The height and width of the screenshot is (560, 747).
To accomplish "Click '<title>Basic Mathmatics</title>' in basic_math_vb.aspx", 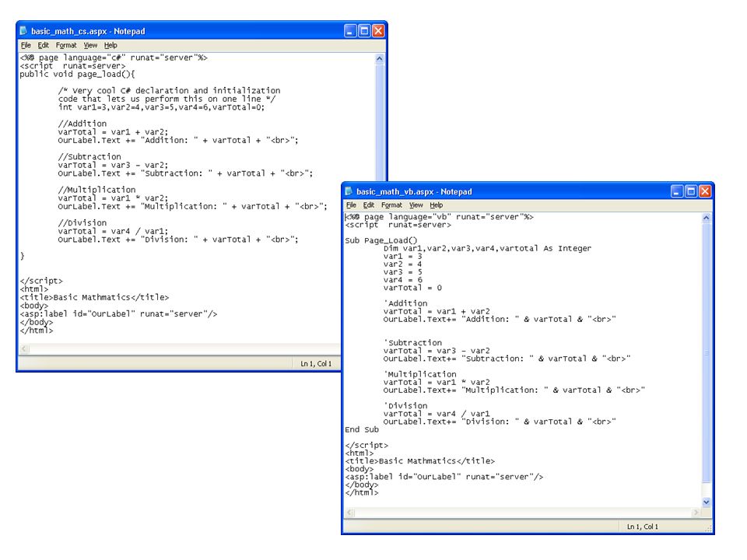I will (419, 461).
